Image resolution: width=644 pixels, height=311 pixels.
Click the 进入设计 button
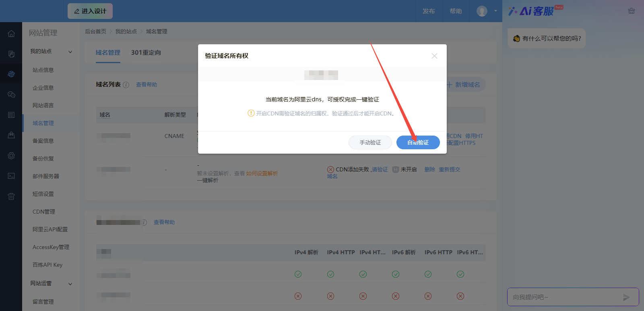click(90, 11)
